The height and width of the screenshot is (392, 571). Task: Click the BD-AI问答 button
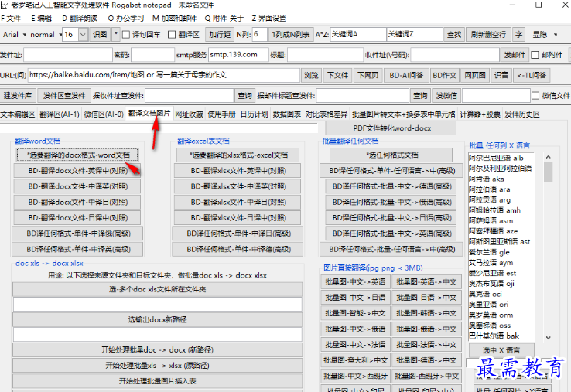406,75
